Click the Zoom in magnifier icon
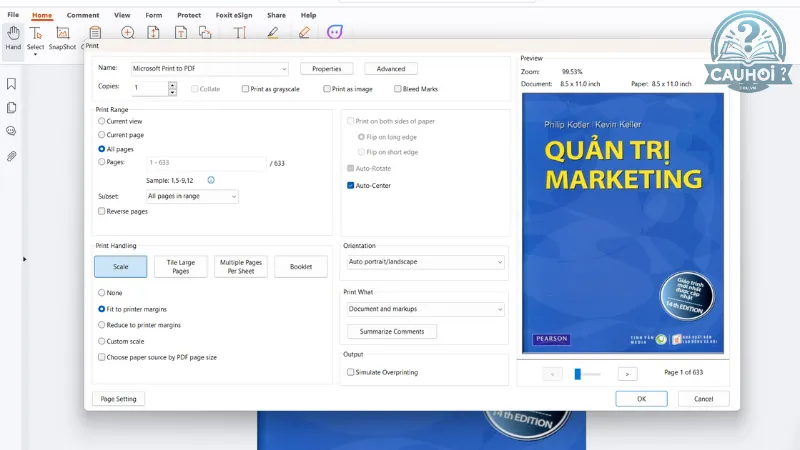 pos(128,33)
